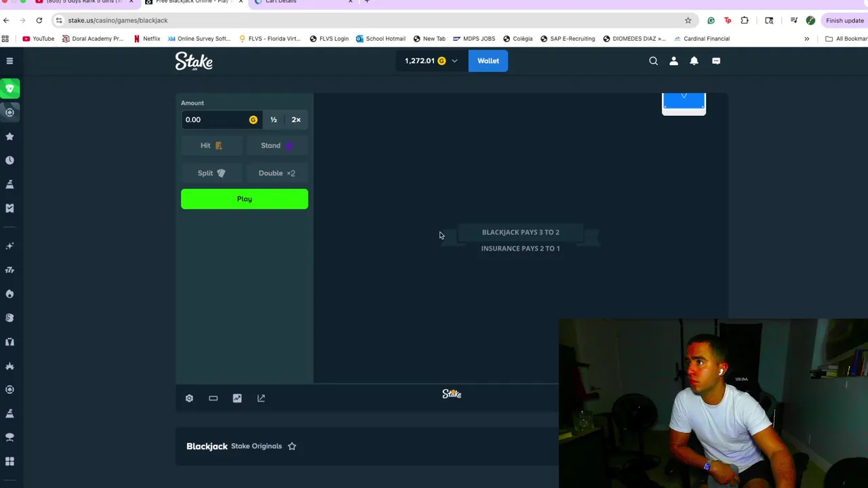Image resolution: width=868 pixels, height=488 pixels.
Task: Open the SAP E-Recruiting bookmark
Action: click(x=567, y=39)
